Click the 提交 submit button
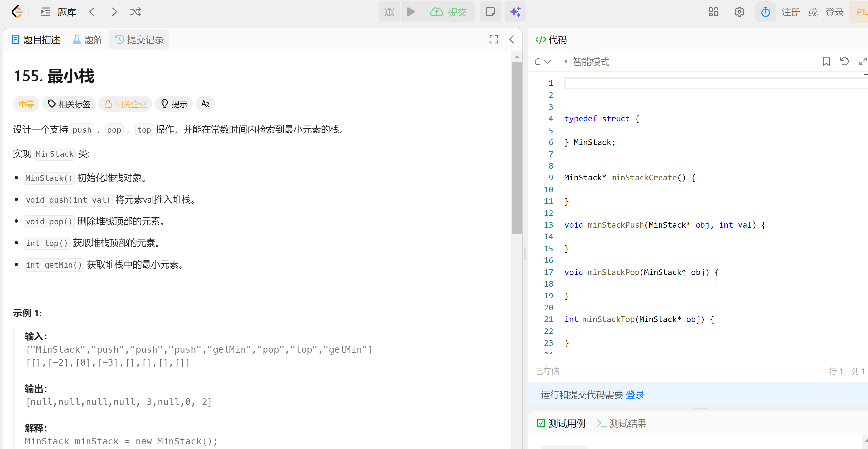This screenshot has width=868, height=449. [x=448, y=12]
